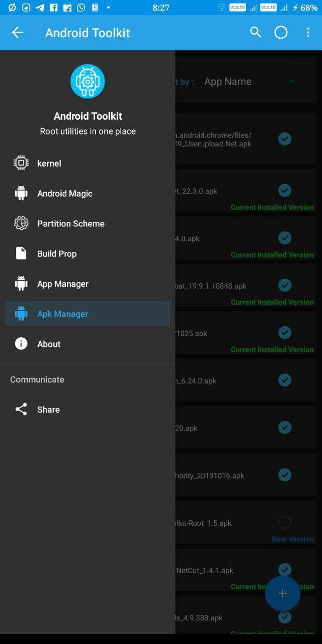Tap the blue plus floating button
Screen dimensions: 322x644
coord(282,594)
